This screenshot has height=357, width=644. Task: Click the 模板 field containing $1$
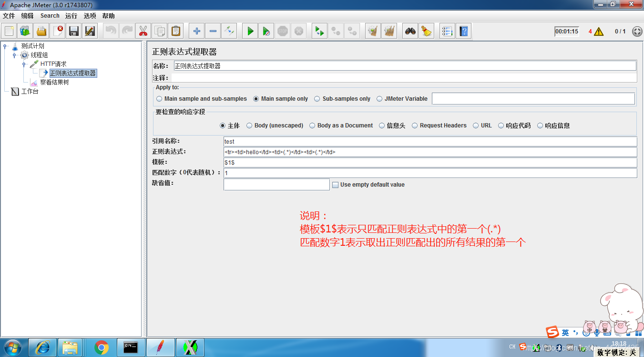click(x=430, y=162)
